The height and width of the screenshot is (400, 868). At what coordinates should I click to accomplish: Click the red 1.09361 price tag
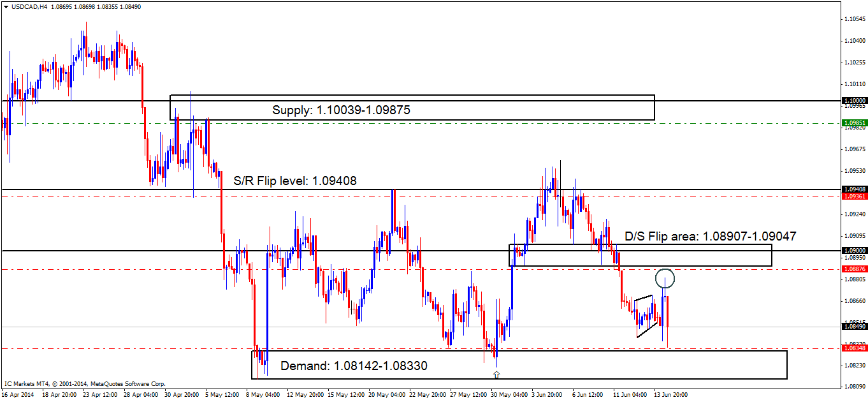pos(854,196)
